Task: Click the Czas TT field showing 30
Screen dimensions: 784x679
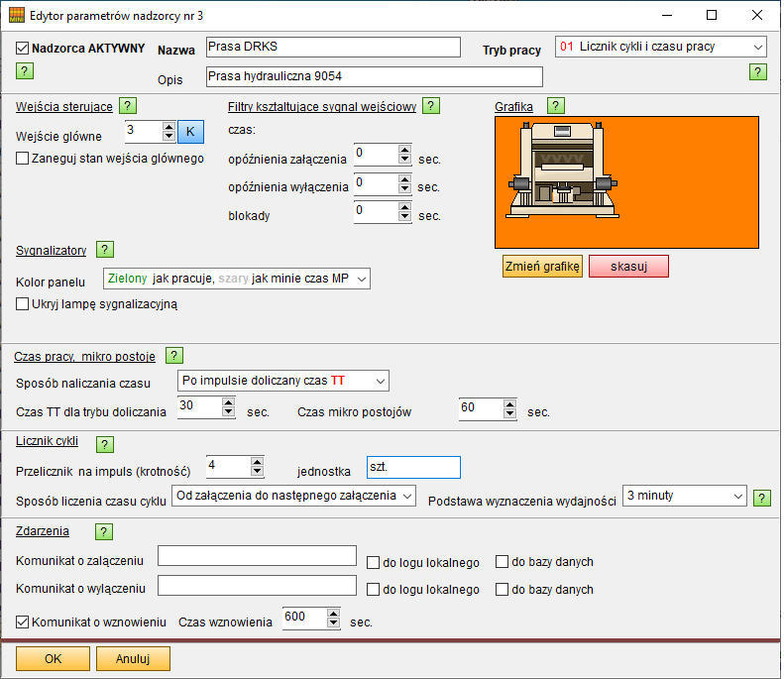Action: tap(199, 407)
